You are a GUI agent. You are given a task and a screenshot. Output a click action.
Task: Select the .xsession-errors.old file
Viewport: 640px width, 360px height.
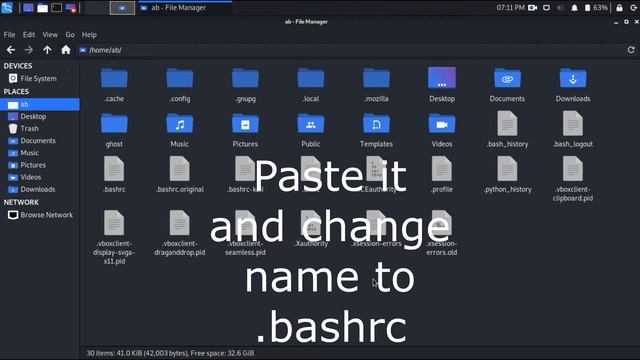pyautogui.click(x=442, y=233)
